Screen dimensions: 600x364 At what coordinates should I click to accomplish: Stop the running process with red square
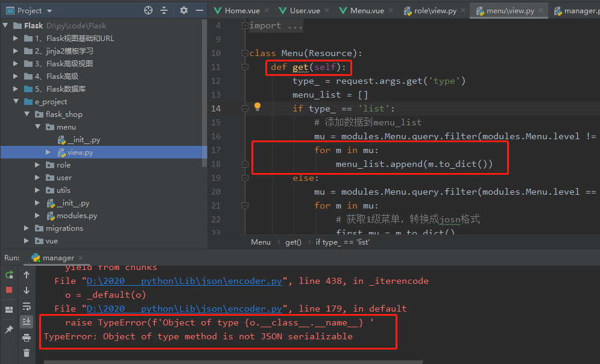9,290
